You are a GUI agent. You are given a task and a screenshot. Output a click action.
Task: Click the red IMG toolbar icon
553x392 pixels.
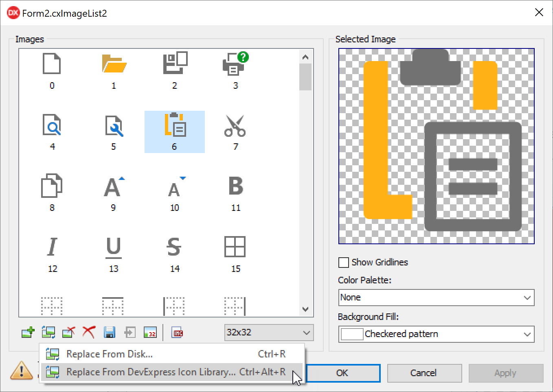(x=178, y=333)
